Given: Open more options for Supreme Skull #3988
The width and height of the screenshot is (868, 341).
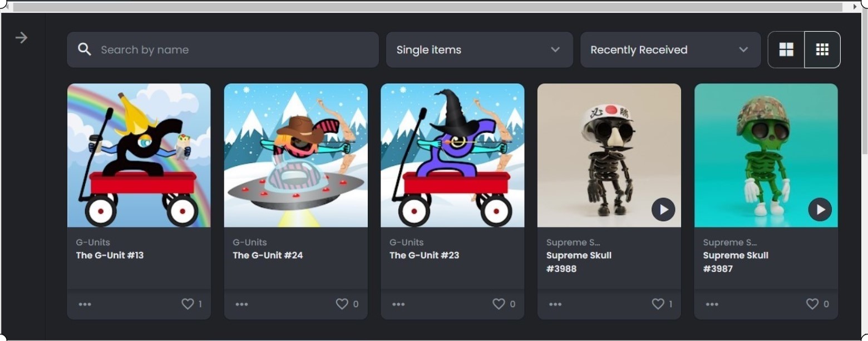Looking at the screenshot, I should tap(555, 304).
